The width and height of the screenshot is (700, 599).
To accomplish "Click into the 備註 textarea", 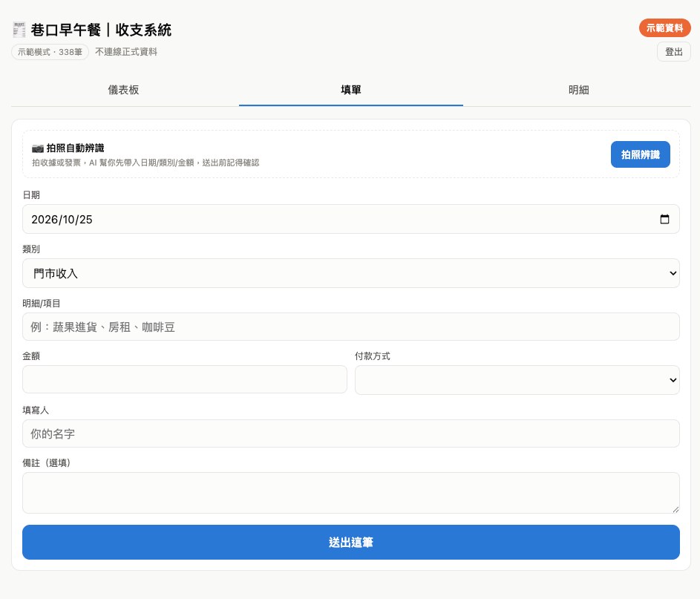I will [x=351, y=493].
